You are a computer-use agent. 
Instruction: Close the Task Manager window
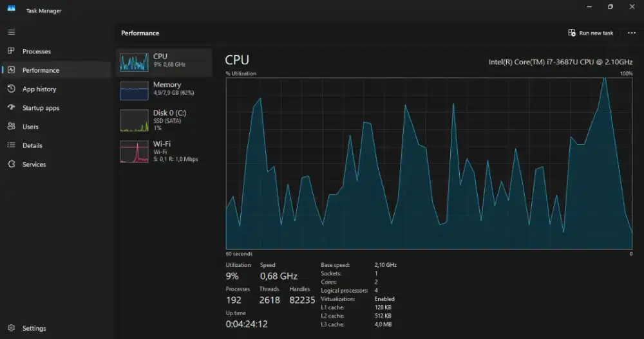[x=632, y=6]
